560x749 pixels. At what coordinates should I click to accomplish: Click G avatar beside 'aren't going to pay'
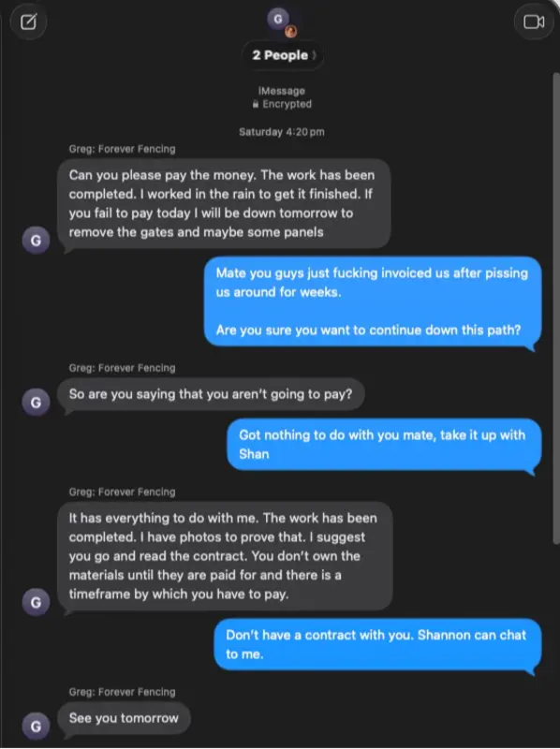[x=36, y=403]
